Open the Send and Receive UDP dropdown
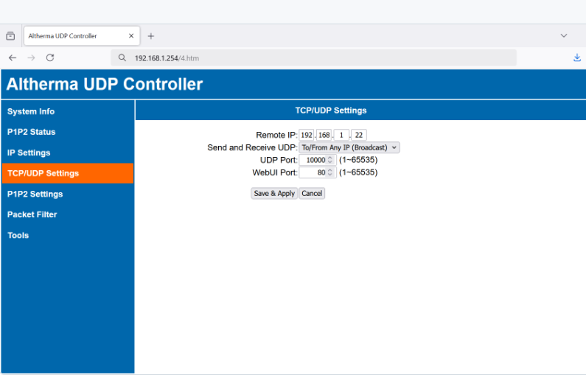 pyautogui.click(x=349, y=147)
